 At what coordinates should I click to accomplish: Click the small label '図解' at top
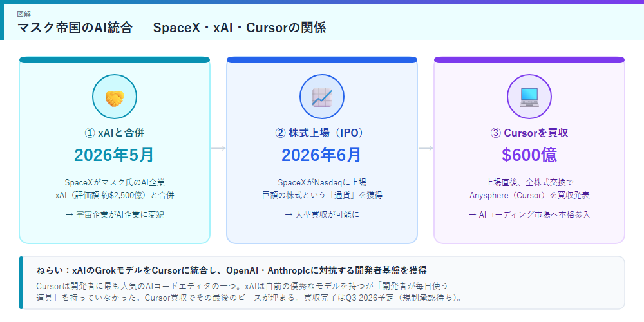[23, 14]
